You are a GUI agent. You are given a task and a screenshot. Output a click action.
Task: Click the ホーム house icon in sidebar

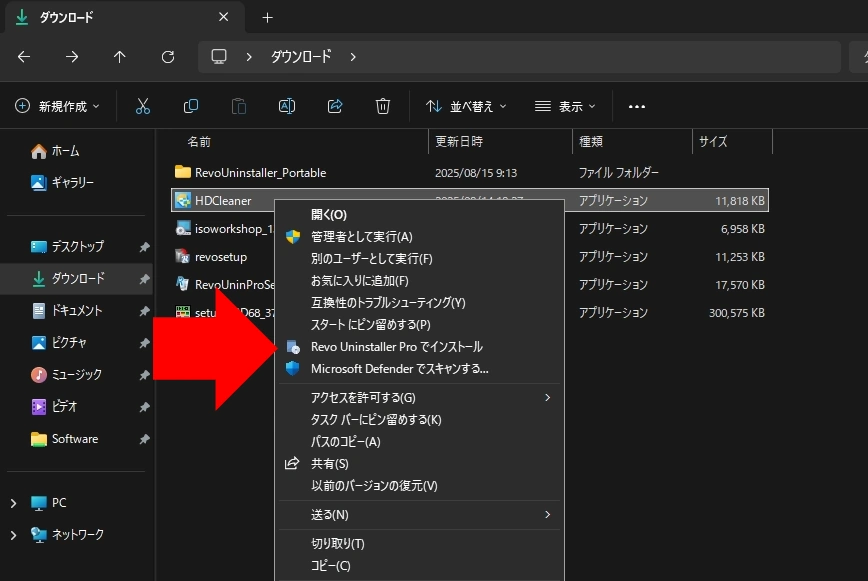tap(39, 151)
